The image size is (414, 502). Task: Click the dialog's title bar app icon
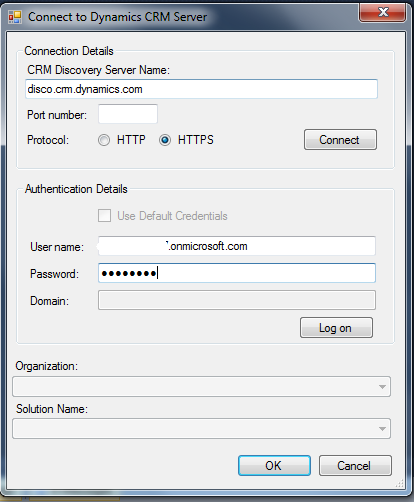(x=15, y=17)
